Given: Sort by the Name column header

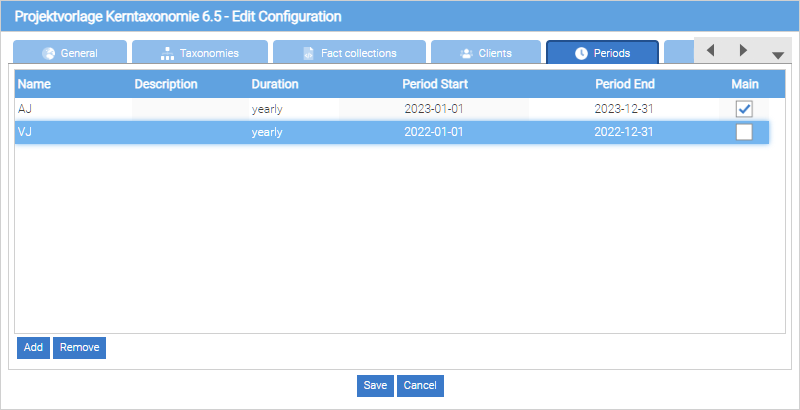Looking at the screenshot, I should pos(34,84).
